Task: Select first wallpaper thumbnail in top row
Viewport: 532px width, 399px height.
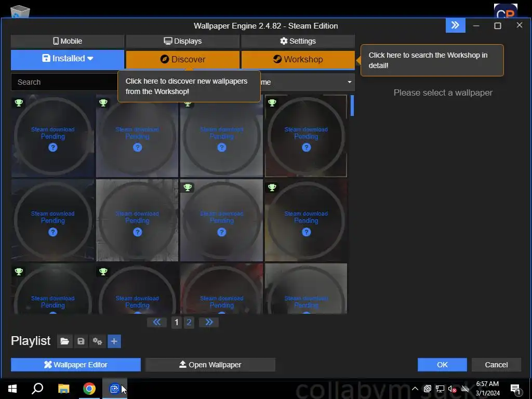Action: pos(52,136)
